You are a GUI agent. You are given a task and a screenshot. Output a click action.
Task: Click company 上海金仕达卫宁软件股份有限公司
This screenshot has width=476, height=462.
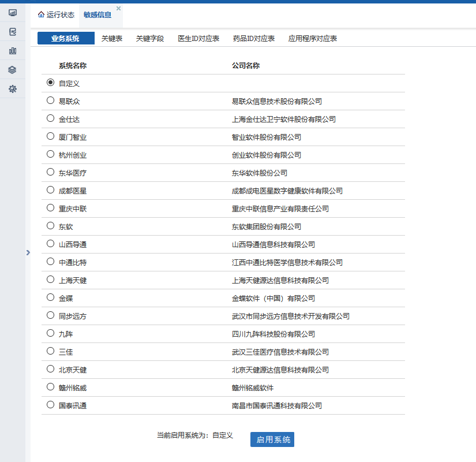pyautogui.click(x=283, y=120)
